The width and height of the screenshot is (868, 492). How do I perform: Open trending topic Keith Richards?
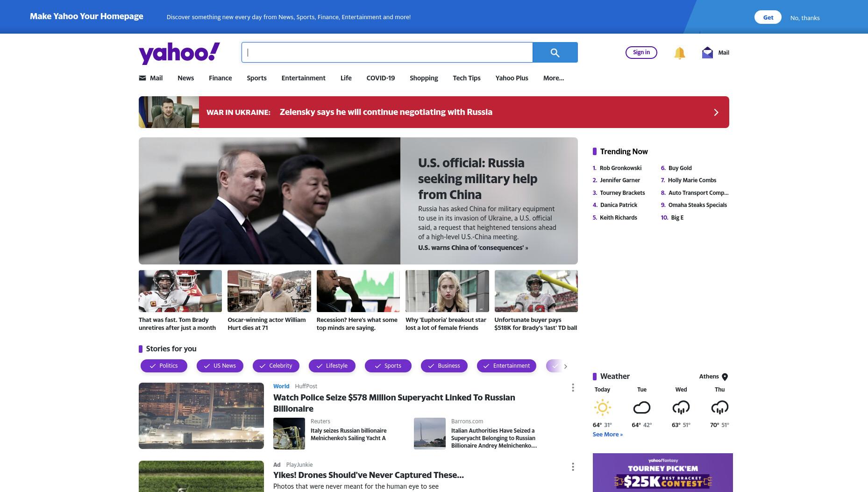coord(618,218)
